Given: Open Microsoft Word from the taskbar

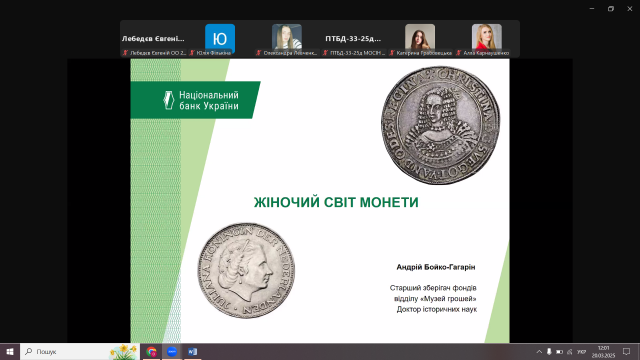Looking at the screenshot, I should [193, 351].
